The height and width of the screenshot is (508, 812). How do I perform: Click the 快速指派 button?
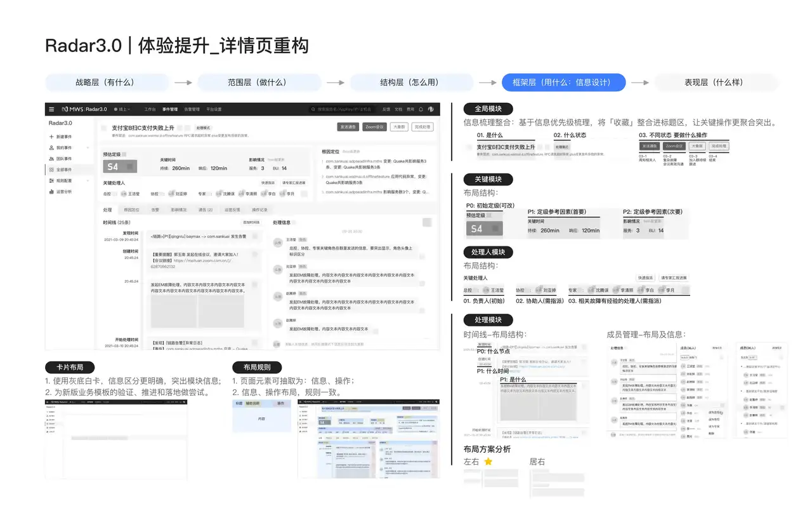(267, 182)
